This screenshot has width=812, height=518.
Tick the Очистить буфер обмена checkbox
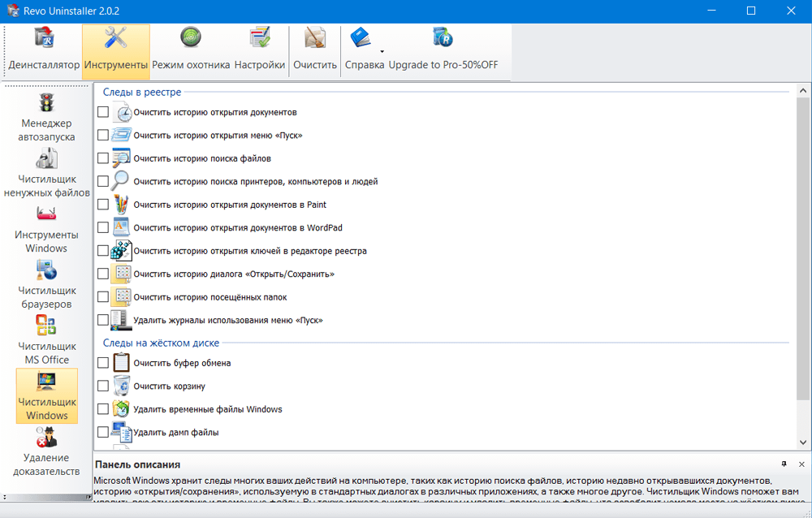[103, 363]
